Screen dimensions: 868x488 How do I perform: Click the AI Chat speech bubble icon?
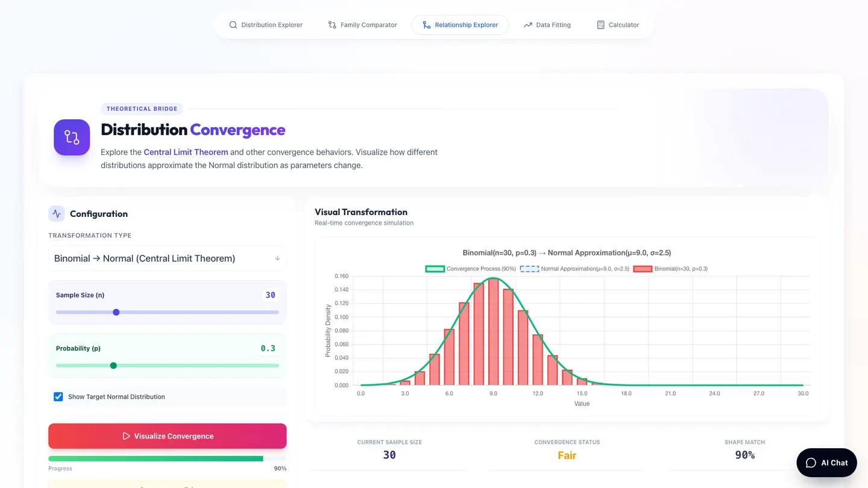tap(811, 463)
